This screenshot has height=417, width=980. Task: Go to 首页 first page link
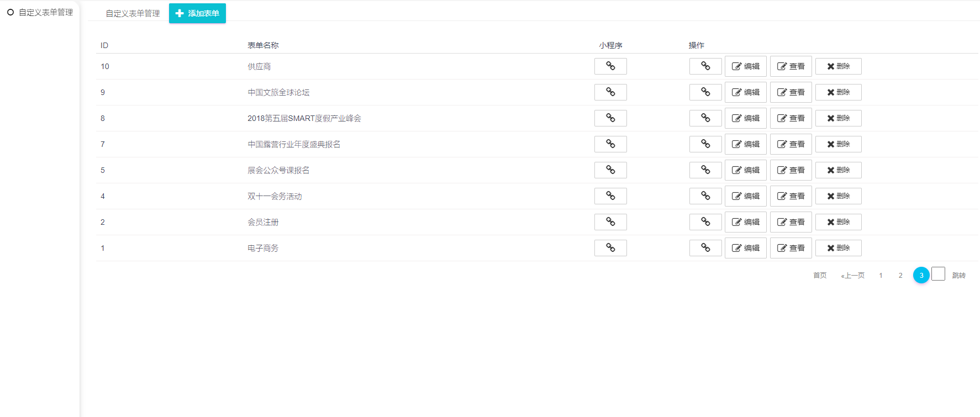pyautogui.click(x=820, y=275)
